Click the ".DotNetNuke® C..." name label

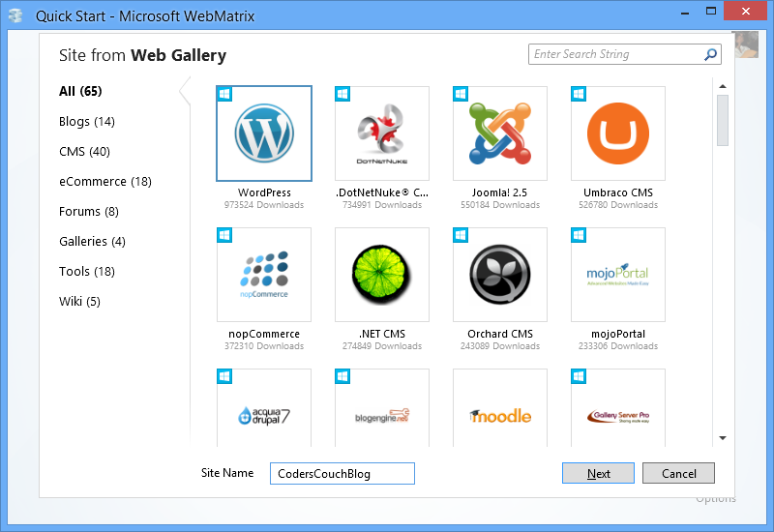click(382, 192)
